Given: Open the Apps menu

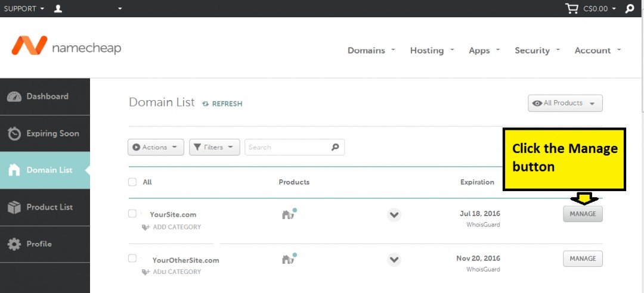Looking at the screenshot, I should click(x=484, y=51).
